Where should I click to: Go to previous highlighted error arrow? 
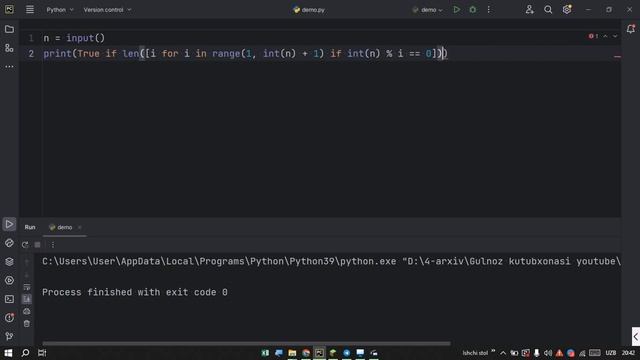pos(605,36)
